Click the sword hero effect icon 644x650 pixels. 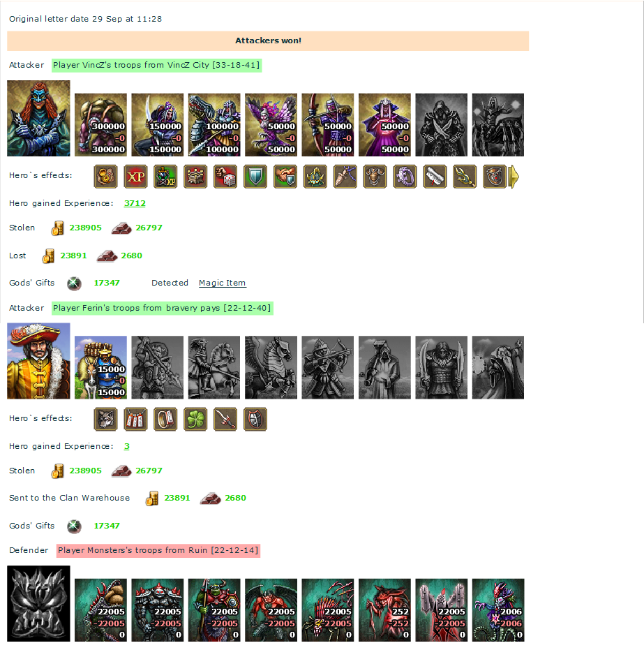225,420
